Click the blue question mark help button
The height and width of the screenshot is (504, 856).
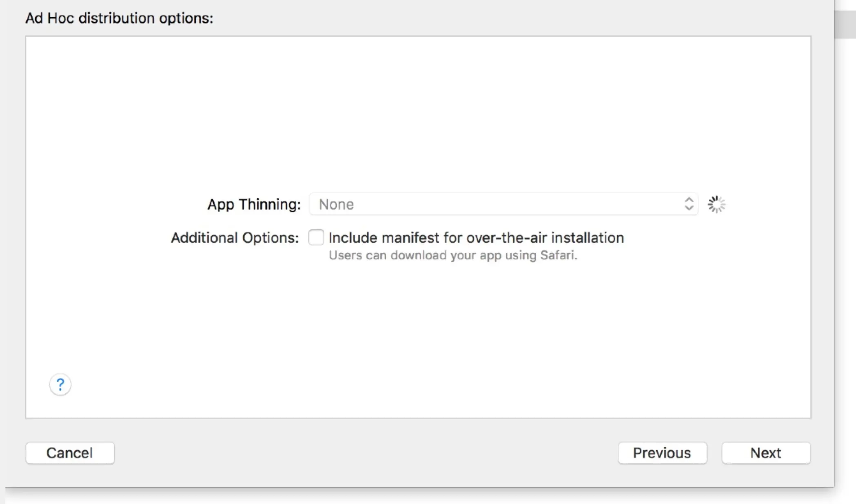pyautogui.click(x=60, y=385)
